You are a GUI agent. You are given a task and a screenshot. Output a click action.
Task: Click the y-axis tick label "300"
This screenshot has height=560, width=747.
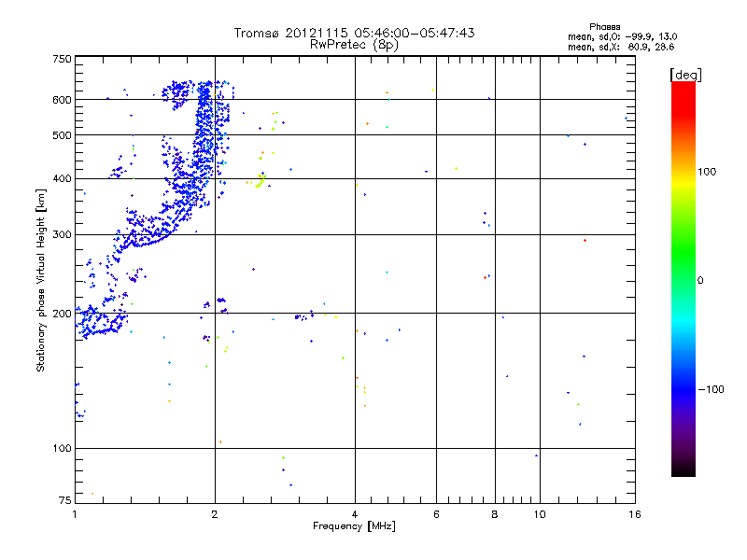point(62,234)
